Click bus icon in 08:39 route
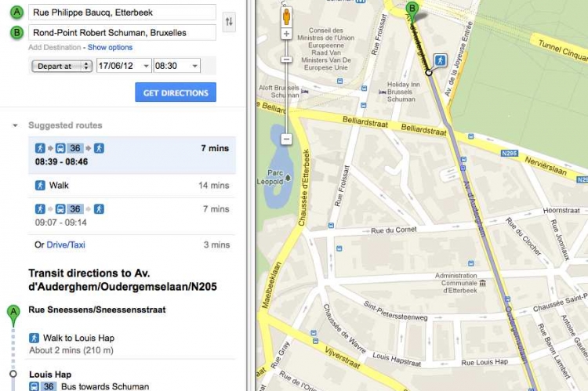 coord(60,148)
